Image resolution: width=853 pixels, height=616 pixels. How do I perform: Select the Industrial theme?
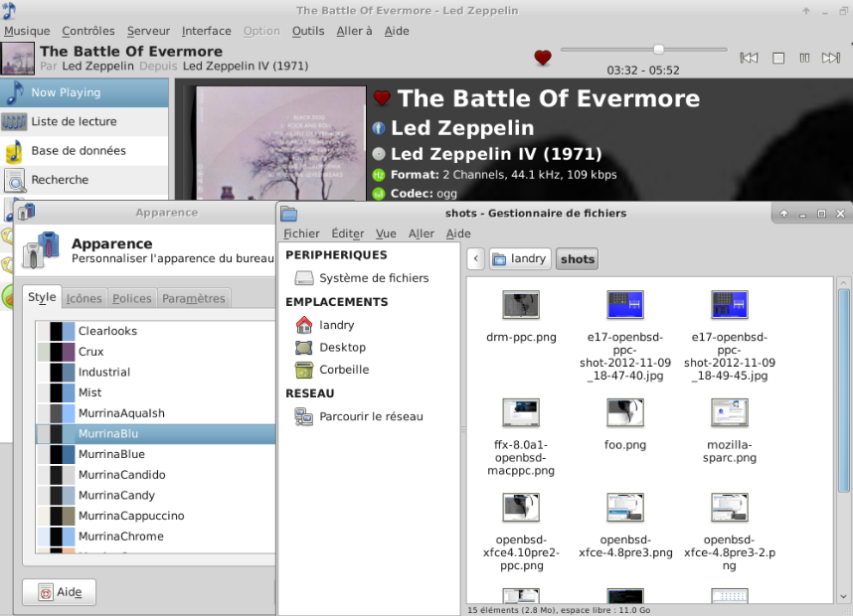tap(155, 373)
